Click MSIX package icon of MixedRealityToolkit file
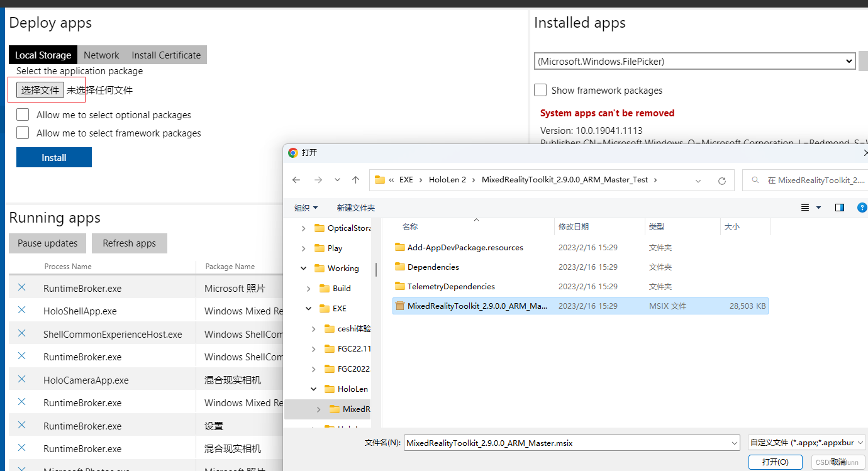 point(399,306)
